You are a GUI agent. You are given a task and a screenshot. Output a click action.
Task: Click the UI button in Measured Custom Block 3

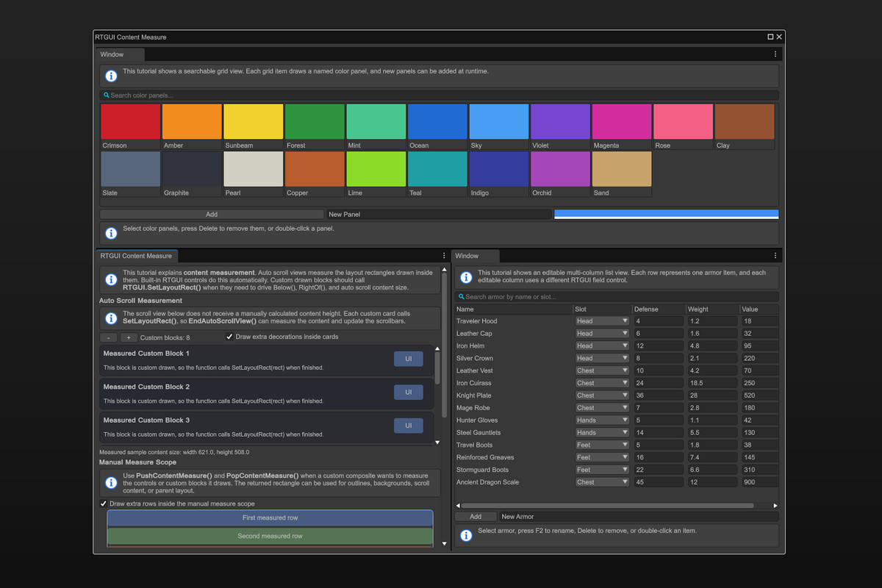pos(409,426)
